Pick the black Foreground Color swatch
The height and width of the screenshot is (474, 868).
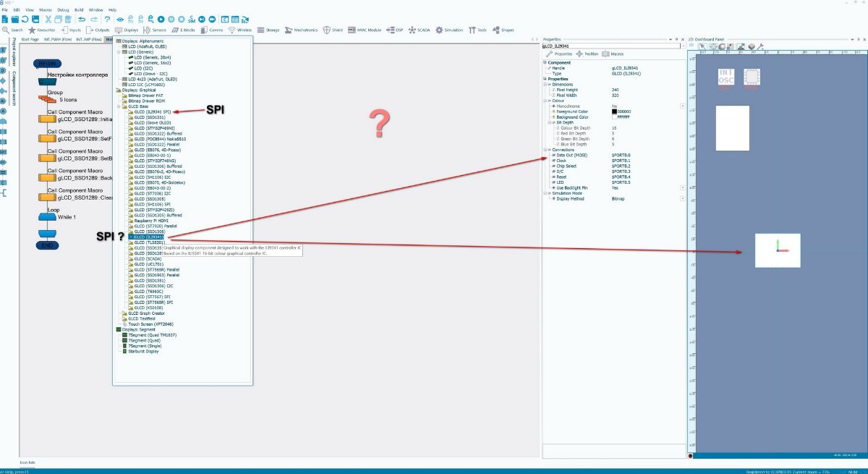pyautogui.click(x=614, y=111)
